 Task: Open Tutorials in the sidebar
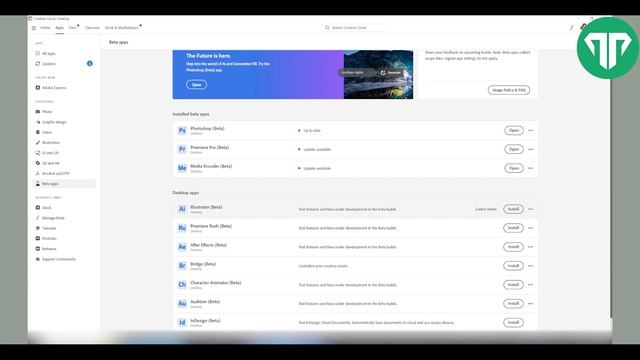[46, 228]
